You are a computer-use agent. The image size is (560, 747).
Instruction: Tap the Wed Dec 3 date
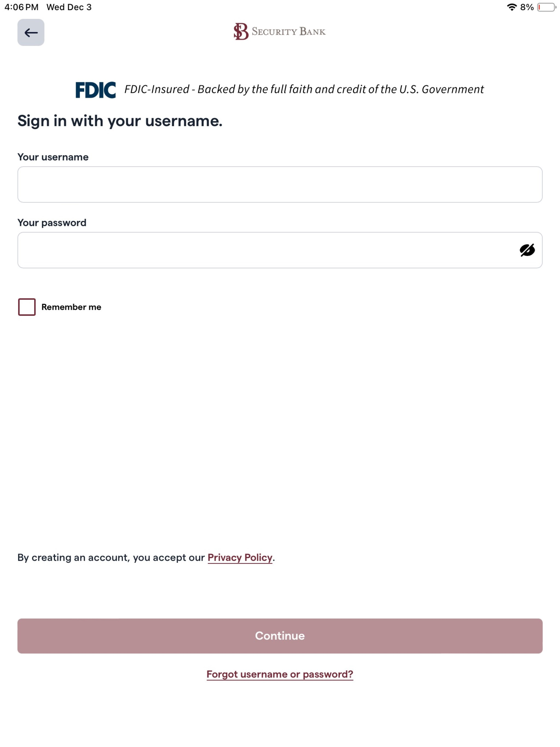pos(69,7)
